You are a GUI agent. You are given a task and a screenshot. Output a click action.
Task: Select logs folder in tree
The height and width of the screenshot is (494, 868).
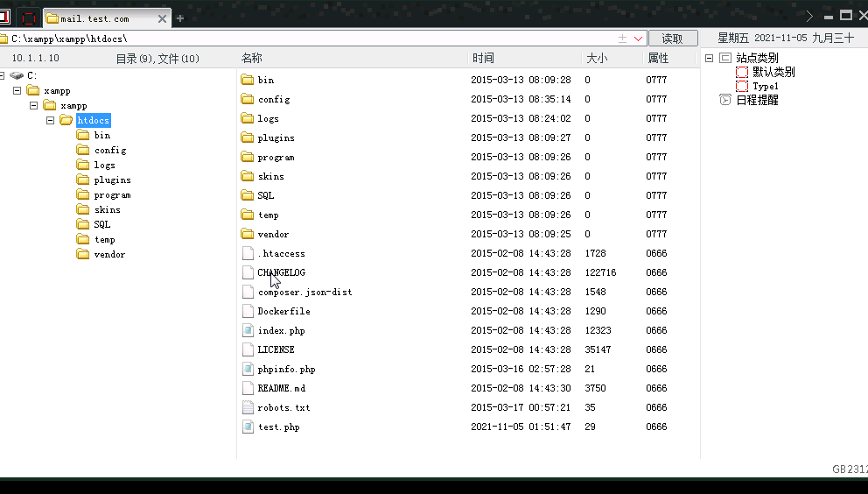(x=104, y=166)
